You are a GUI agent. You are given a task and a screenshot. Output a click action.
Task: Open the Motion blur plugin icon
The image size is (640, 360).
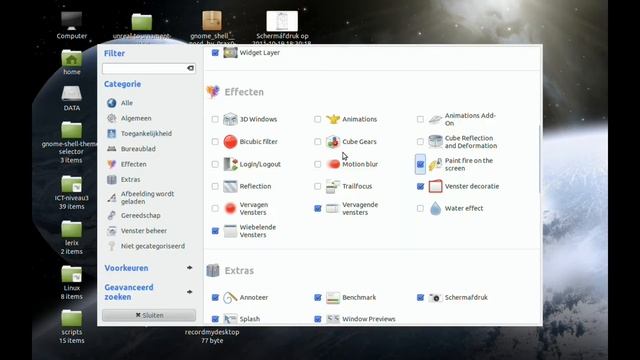point(333,164)
